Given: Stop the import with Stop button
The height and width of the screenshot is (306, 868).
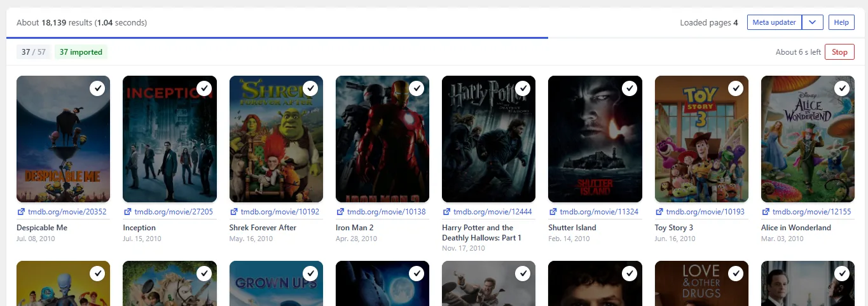Looking at the screenshot, I should point(839,52).
